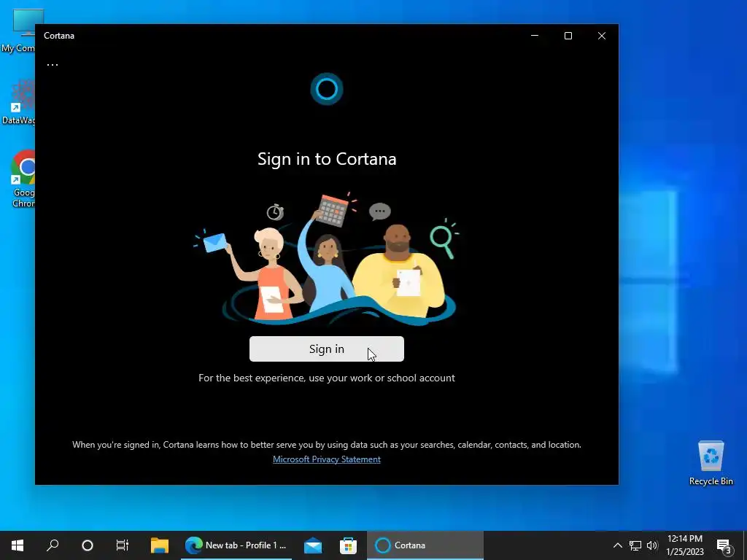Open Microsoft Store from taskbar
747x560 pixels.
[x=348, y=545]
